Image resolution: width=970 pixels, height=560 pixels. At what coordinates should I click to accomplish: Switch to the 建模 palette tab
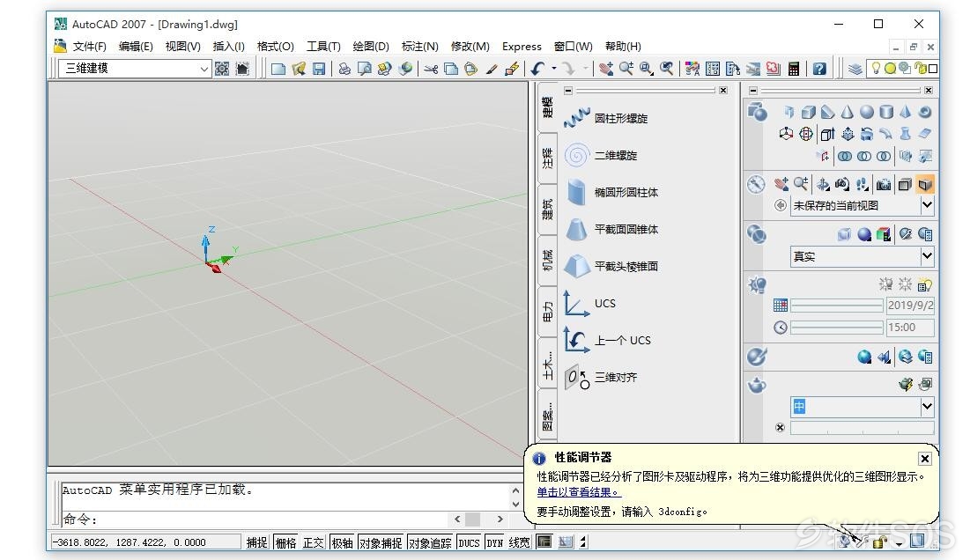(547, 107)
